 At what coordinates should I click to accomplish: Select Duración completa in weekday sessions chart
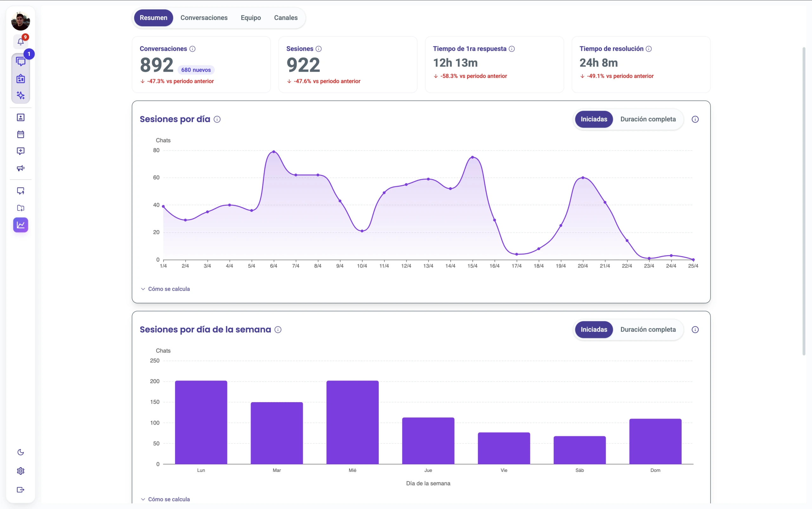648,330
